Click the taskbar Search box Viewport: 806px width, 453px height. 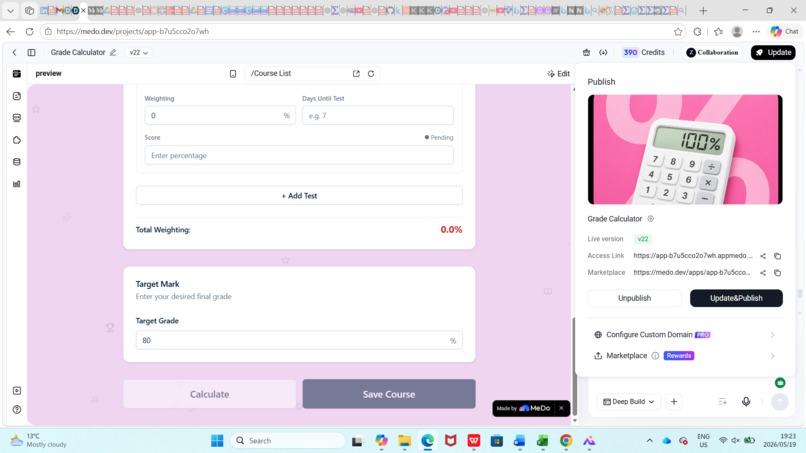pos(288,441)
